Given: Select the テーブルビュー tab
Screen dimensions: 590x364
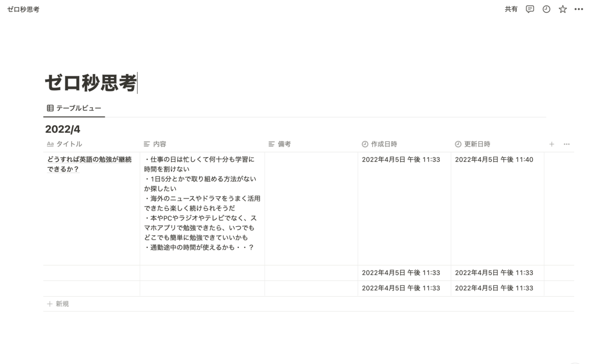Looking at the screenshot, I should 74,108.
